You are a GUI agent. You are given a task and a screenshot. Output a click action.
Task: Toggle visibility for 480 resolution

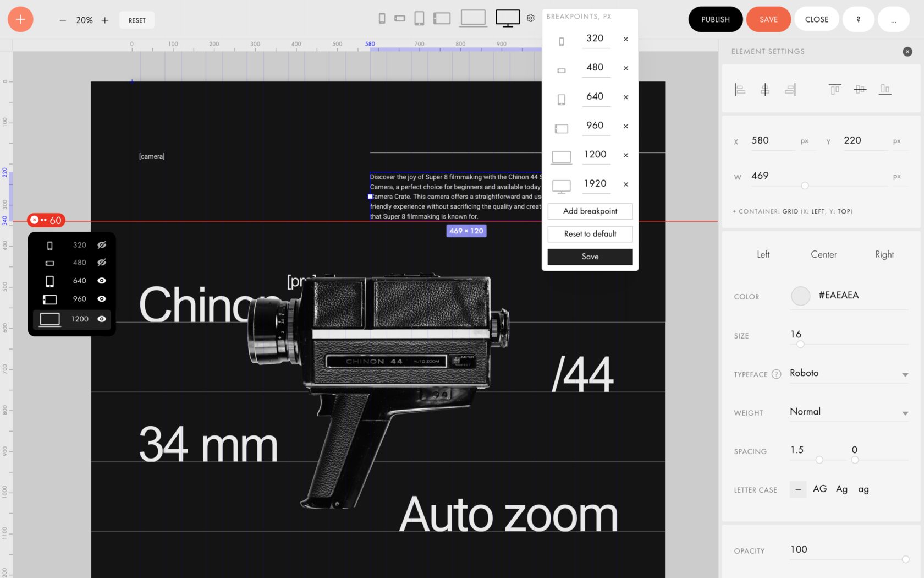(102, 263)
